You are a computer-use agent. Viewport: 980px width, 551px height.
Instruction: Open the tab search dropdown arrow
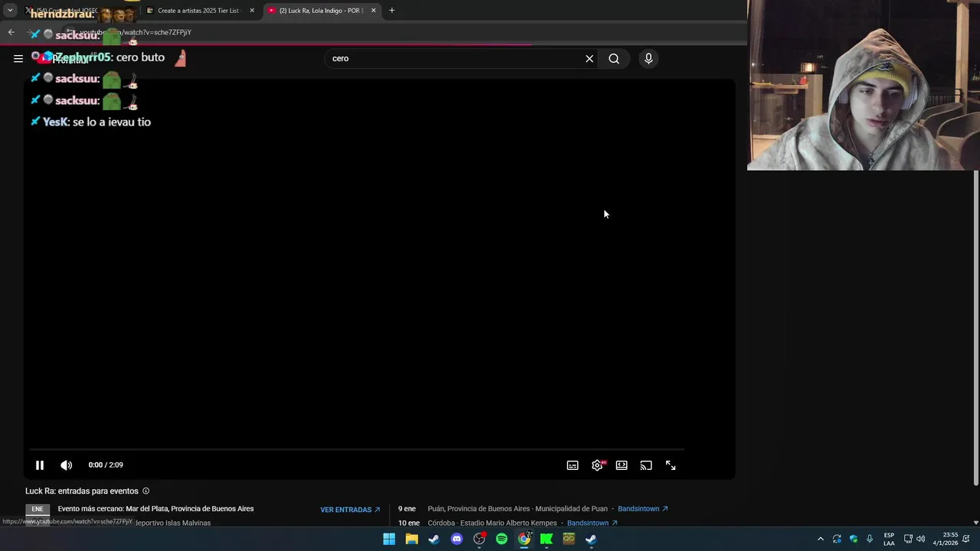[x=10, y=11]
